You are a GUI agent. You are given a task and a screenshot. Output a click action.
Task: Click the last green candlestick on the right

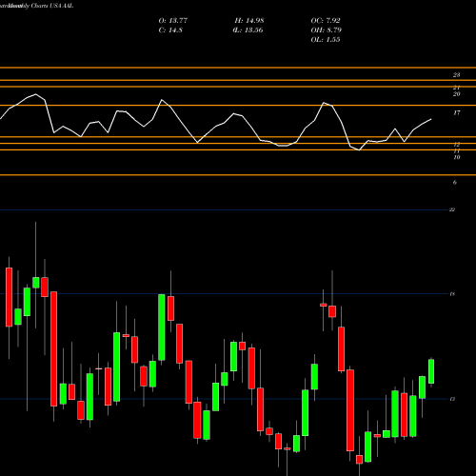431,371
